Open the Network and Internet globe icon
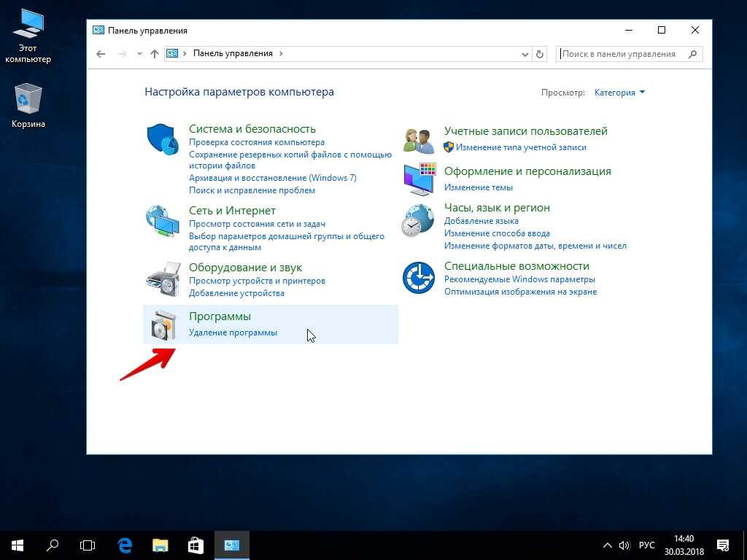The height and width of the screenshot is (560, 747). [162, 220]
